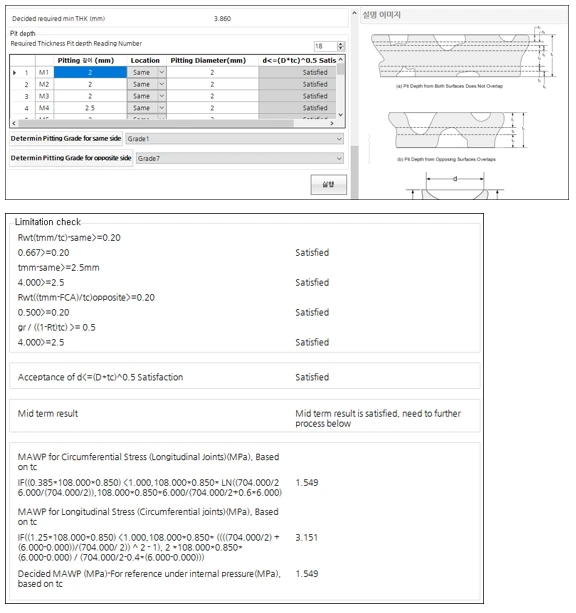Screen dimensions: 576x613
Task: Click the Pit Depth Overlaps diagram (b)
Action: [457, 130]
